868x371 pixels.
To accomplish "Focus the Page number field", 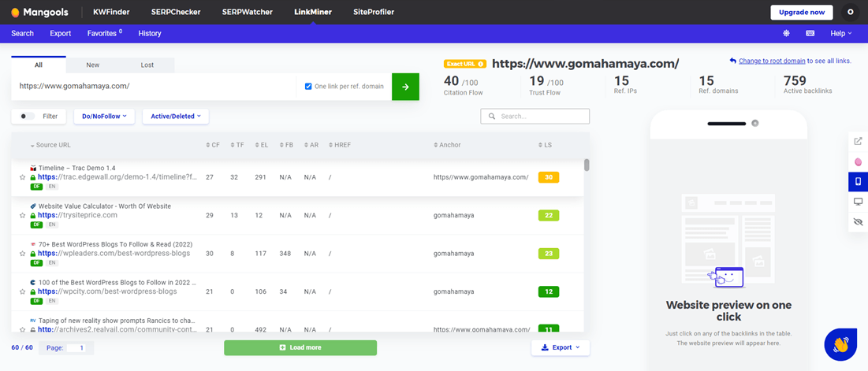I will (x=75, y=348).
